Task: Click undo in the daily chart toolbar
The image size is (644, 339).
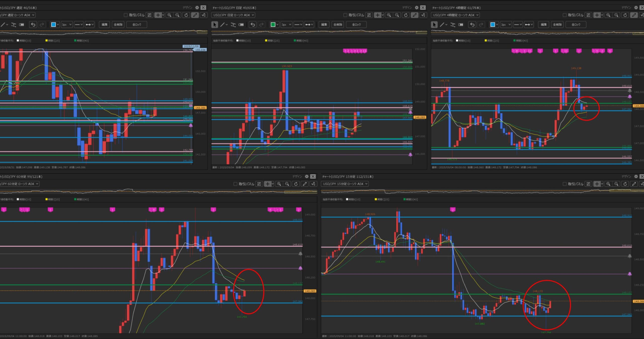Action: coord(253,24)
